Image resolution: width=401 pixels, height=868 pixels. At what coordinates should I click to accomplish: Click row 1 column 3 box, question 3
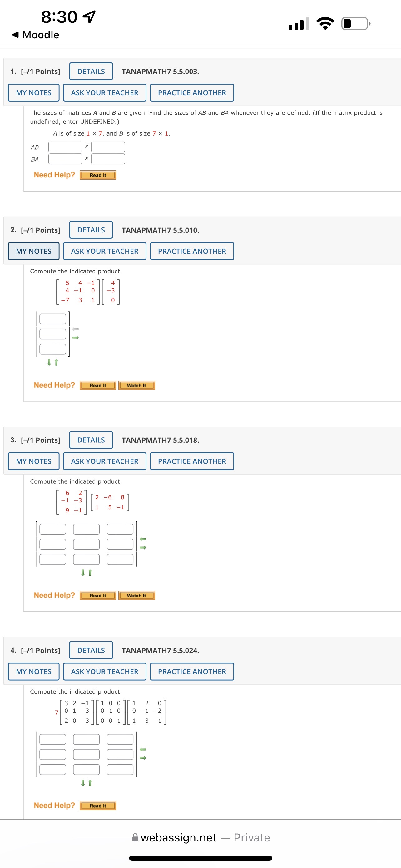point(120,529)
